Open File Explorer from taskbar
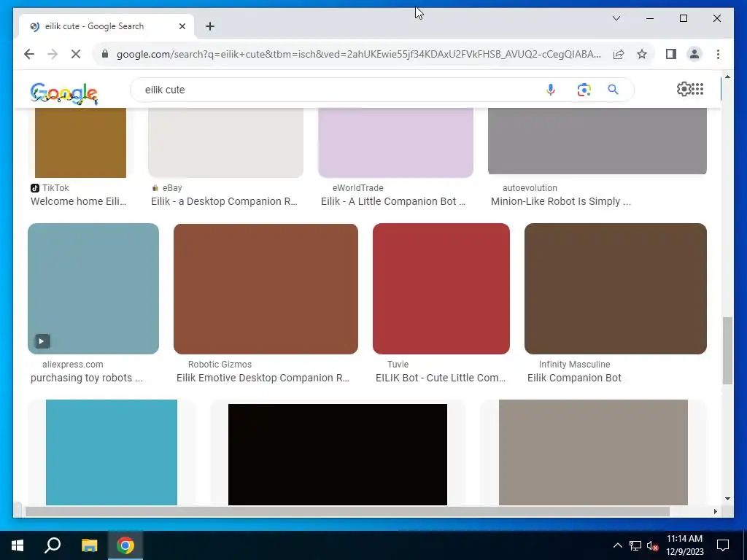The width and height of the screenshot is (747, 560). tap(89, 545)
